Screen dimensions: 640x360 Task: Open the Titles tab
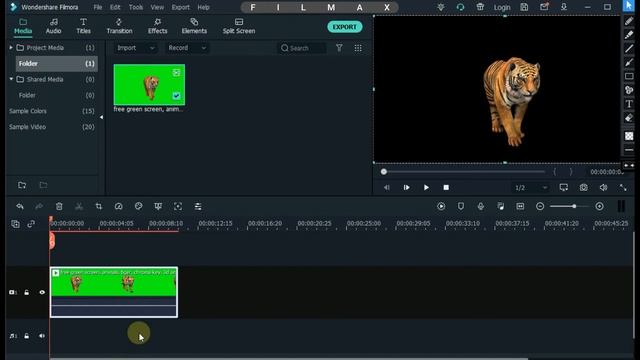[83, 26]
